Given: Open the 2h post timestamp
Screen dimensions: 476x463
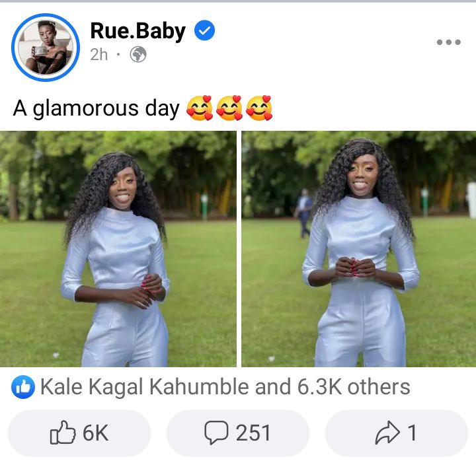Looking at the screenshot, I should 99,55.
